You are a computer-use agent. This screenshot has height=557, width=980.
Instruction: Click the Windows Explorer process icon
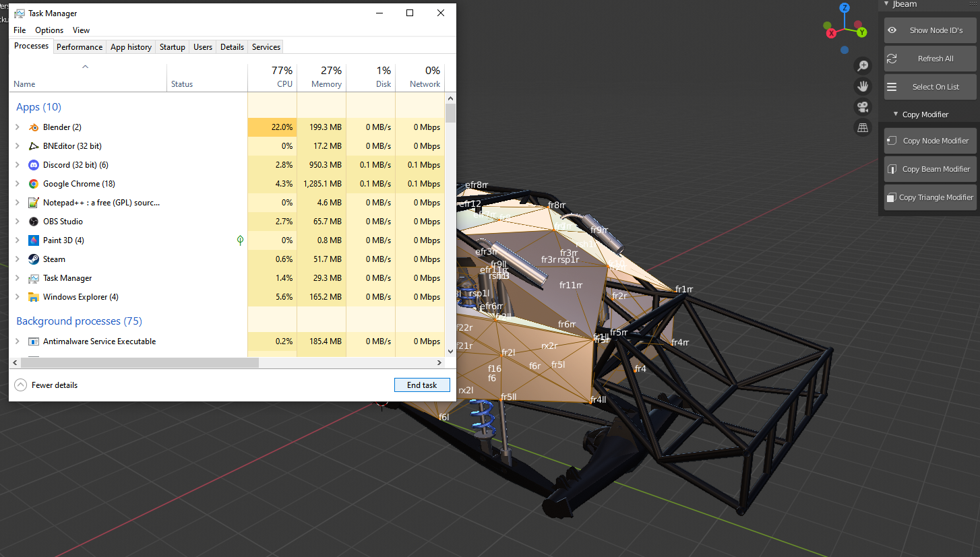[x=34, y=297]
